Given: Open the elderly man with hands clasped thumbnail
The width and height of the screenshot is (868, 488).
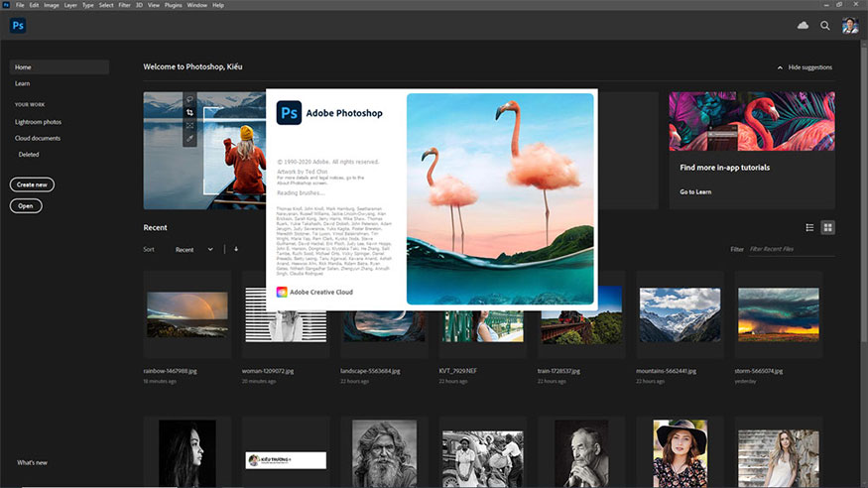Looking at the screenshot, I should point(581,453).
